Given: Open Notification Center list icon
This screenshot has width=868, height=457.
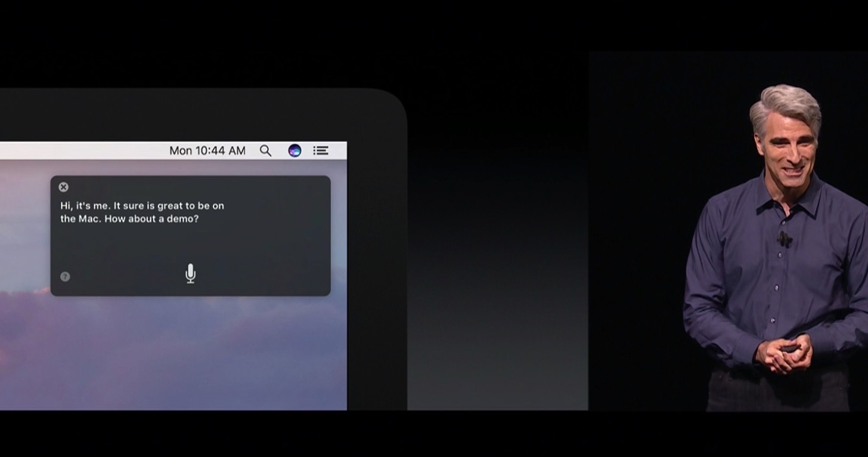Looking at the screenshot, I should 321,151.
